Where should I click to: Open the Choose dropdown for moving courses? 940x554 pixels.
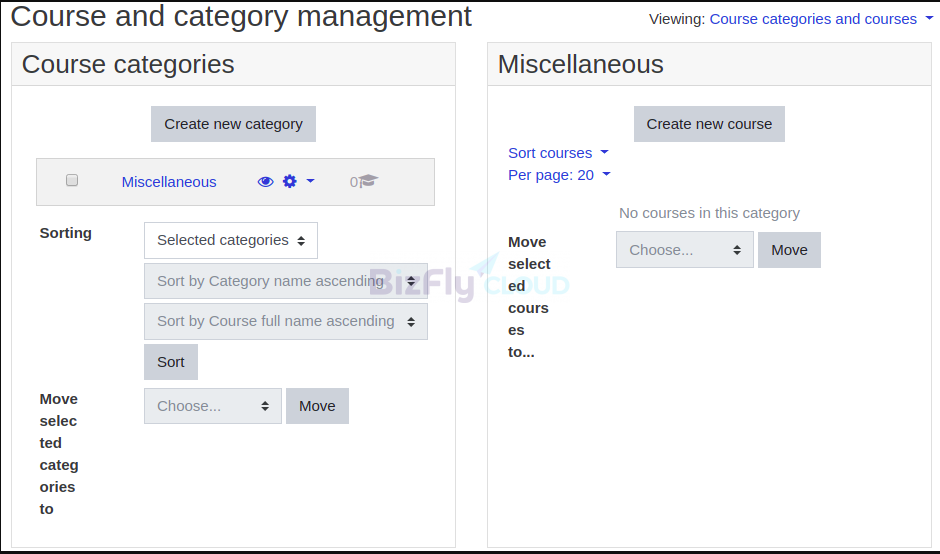tap(685, 250)
